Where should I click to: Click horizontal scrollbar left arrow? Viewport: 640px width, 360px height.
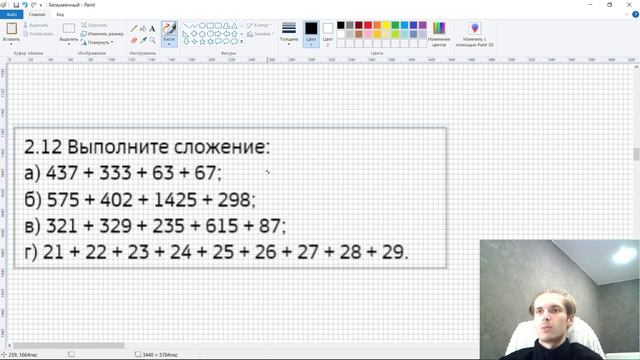click(9, 346)
